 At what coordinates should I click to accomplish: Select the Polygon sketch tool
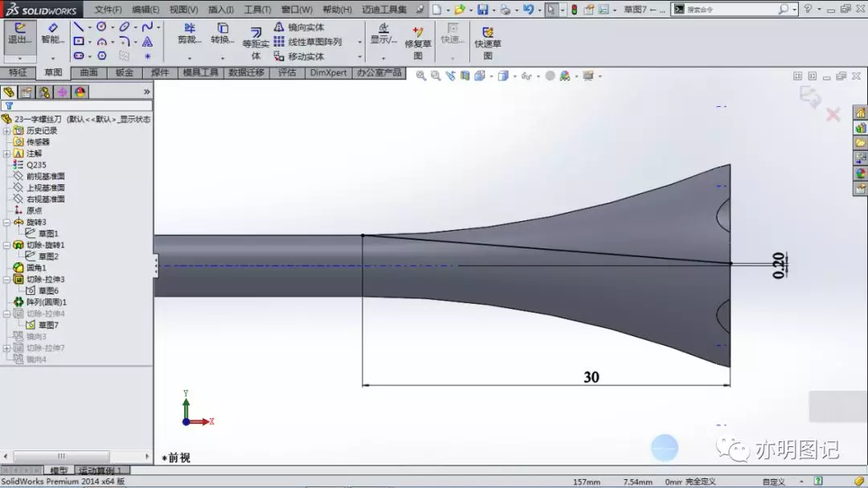click(x=102, y=56)
